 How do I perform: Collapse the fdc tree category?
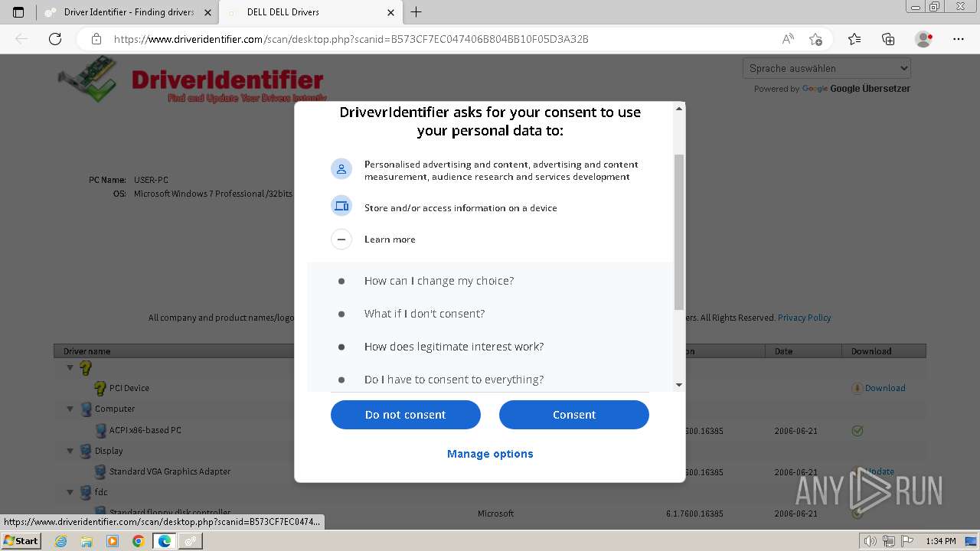pos(70,492)
